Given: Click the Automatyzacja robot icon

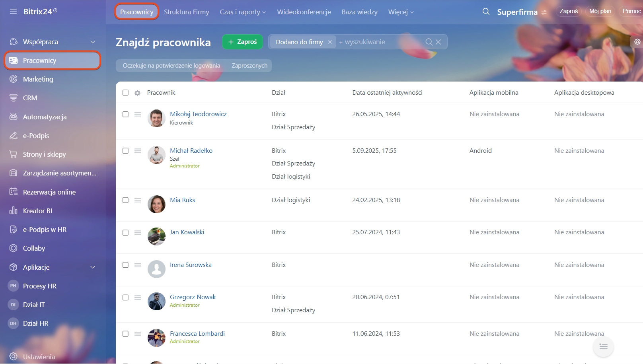Looking at the screenshot, I should [14, 117].
